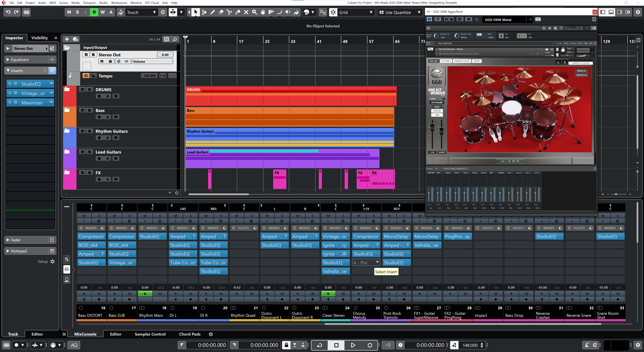Activate the Cycle loop button

coord(319,345)
